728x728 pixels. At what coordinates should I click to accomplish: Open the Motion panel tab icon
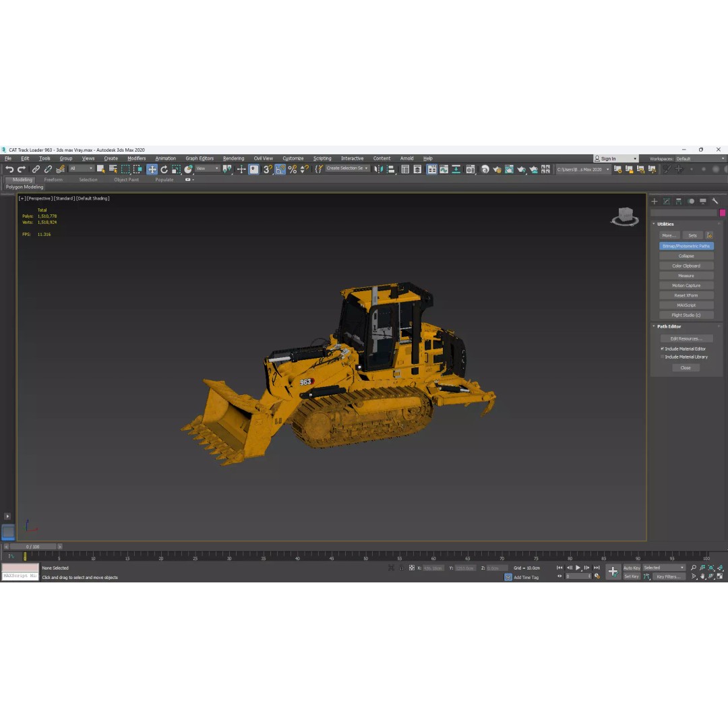coord(691,202)
